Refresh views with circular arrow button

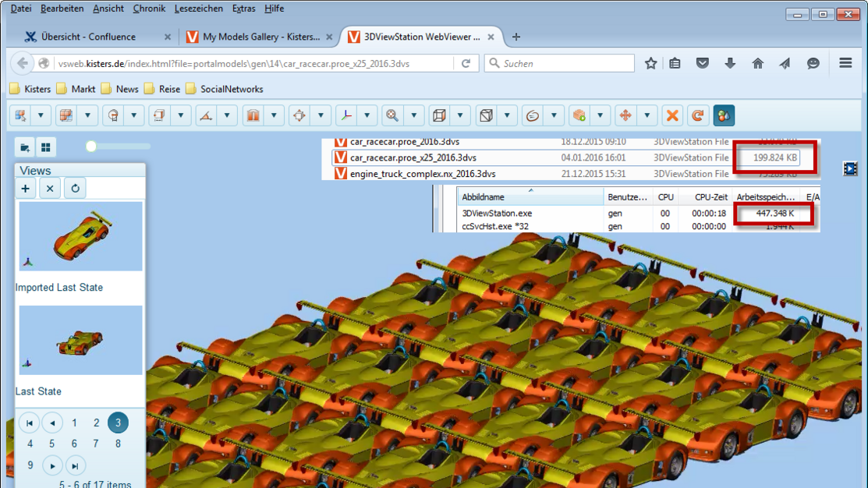75,189
